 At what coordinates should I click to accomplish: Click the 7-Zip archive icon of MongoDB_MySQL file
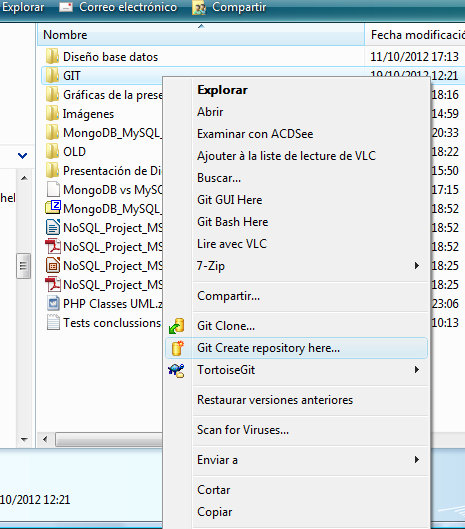pos(53,208)
